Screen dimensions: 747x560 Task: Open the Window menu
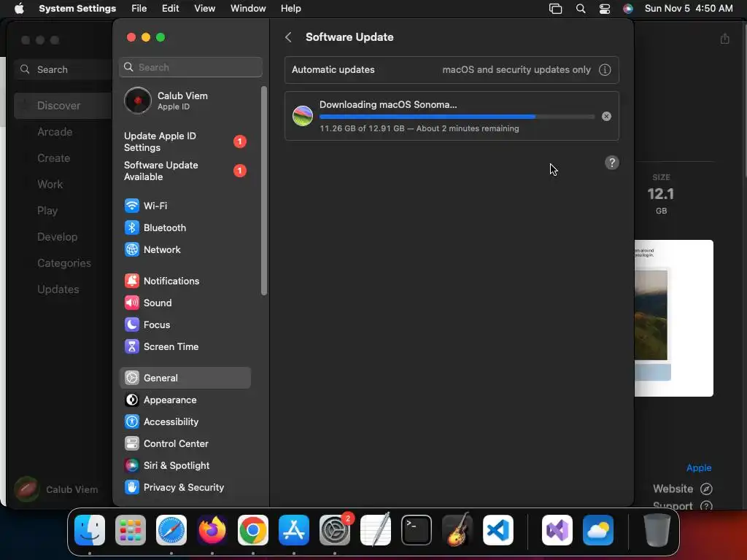click(x=248, y=9)
